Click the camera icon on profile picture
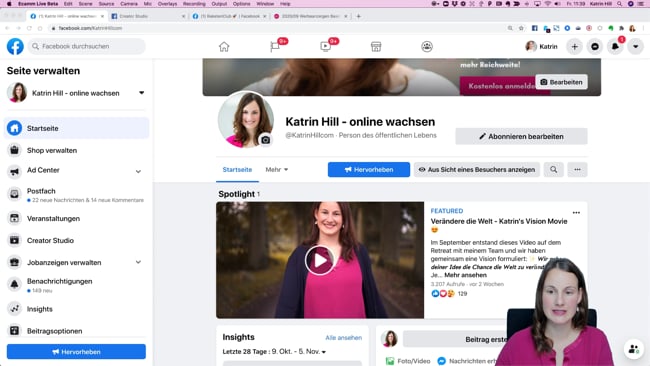Image resolution: width=650 pixels, height=366 pixels. point(266,140)
